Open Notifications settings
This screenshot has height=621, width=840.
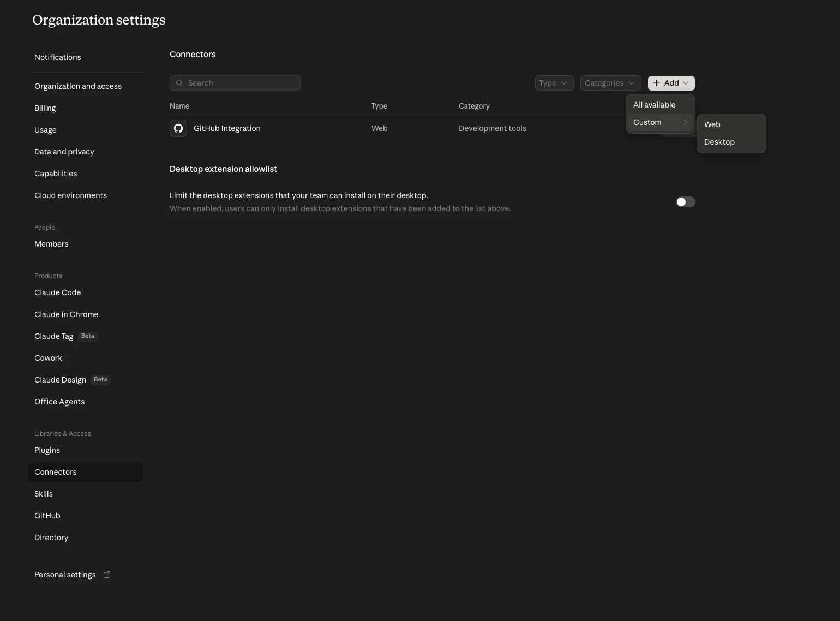point(86,57)
